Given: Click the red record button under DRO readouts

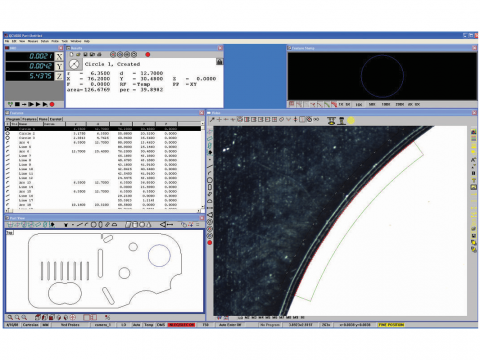Looking at the screenshot, I should click(52, 104).
